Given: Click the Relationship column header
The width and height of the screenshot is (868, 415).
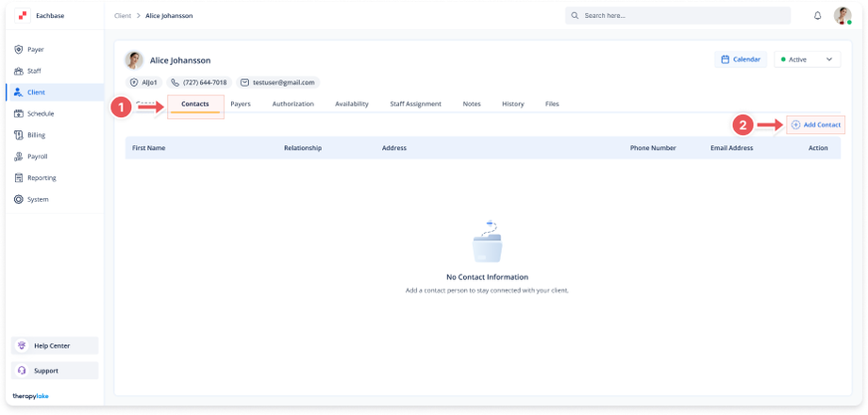Looking at the screenshot, I should pyautogui.click(x=303, y=148).
